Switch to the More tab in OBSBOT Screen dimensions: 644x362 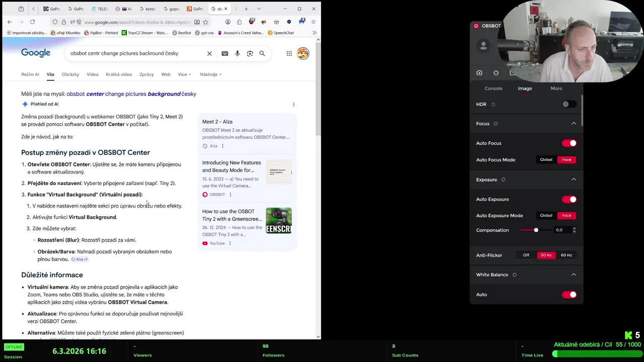(556, 88)
